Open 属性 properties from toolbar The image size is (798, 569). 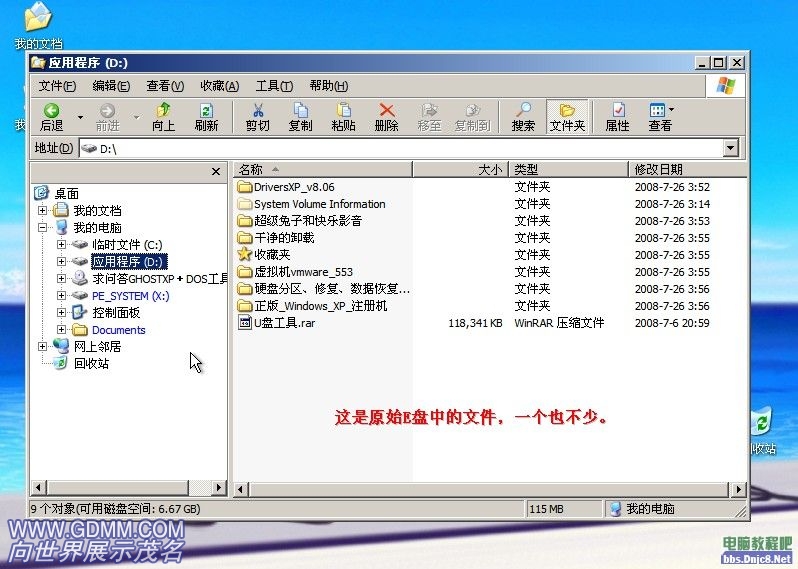coord(617,117)
